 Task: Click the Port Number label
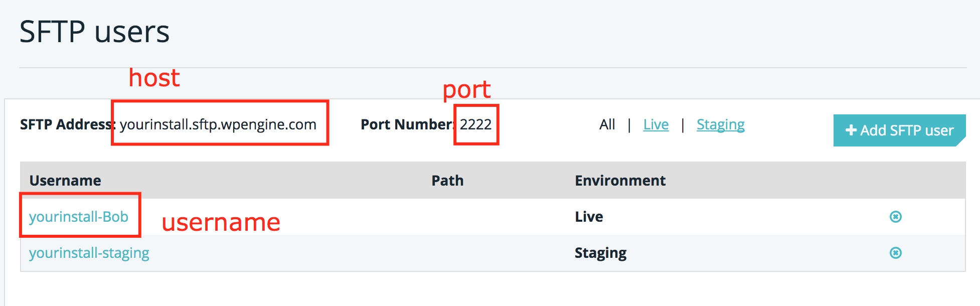click(406, 124)
